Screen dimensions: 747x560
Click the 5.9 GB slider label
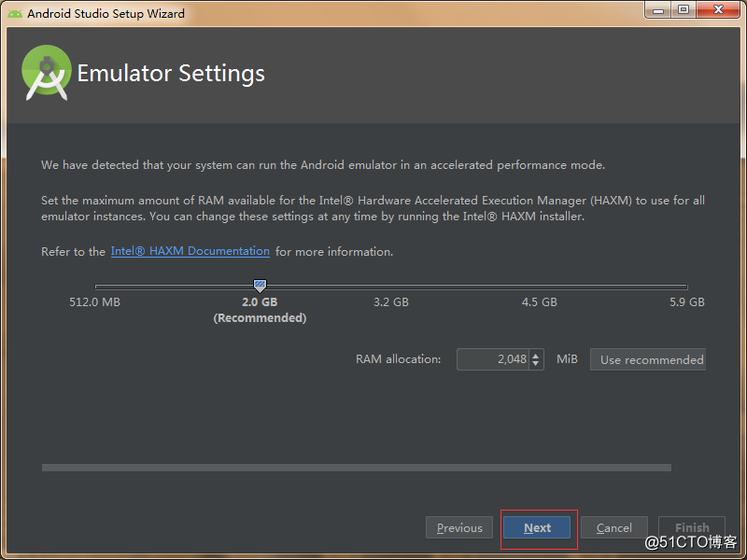click(x=687, y=301)
